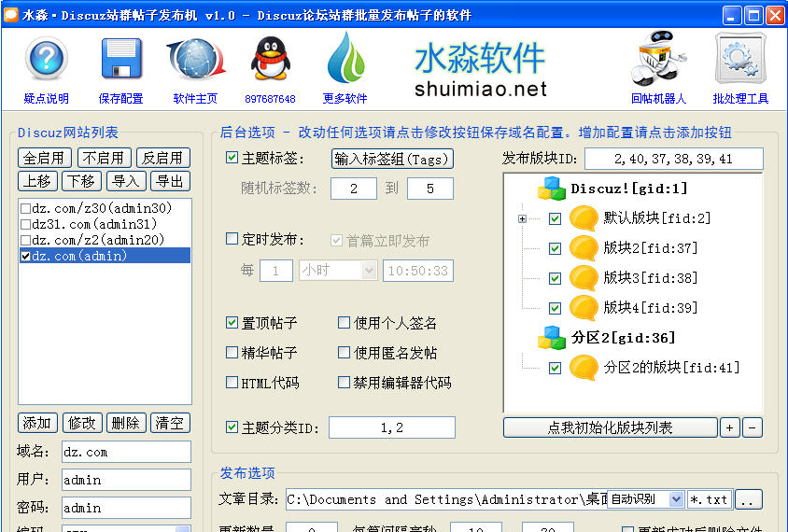
Task: Click the bubble icon of 版块2[fid:37]
Action: (584, 248)
